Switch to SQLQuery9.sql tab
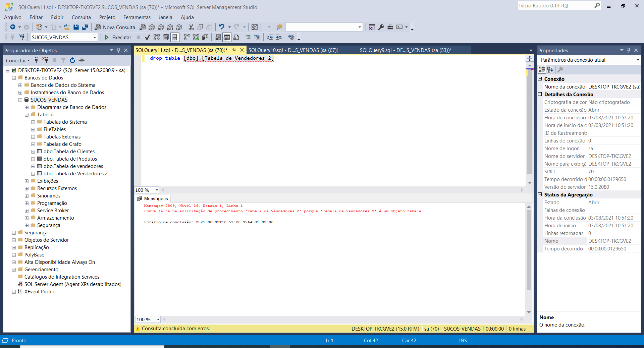This screenshot has height=348, width=644. click(x=406, y=50)
